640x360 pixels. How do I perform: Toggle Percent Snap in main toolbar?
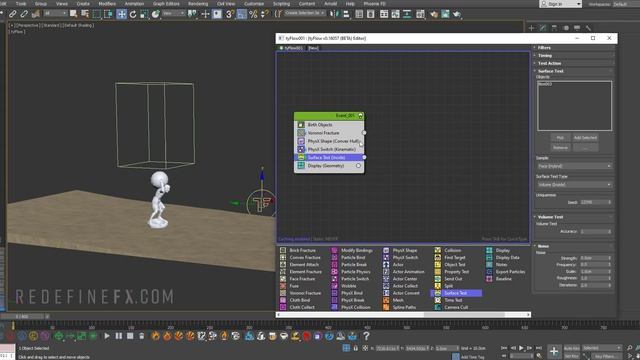click(x=253, y=14)
